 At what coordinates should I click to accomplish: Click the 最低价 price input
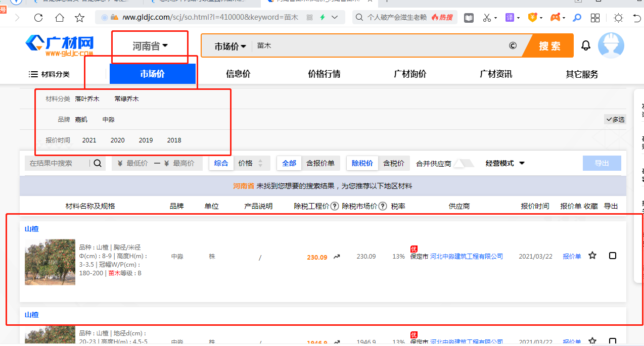[137, 163]
